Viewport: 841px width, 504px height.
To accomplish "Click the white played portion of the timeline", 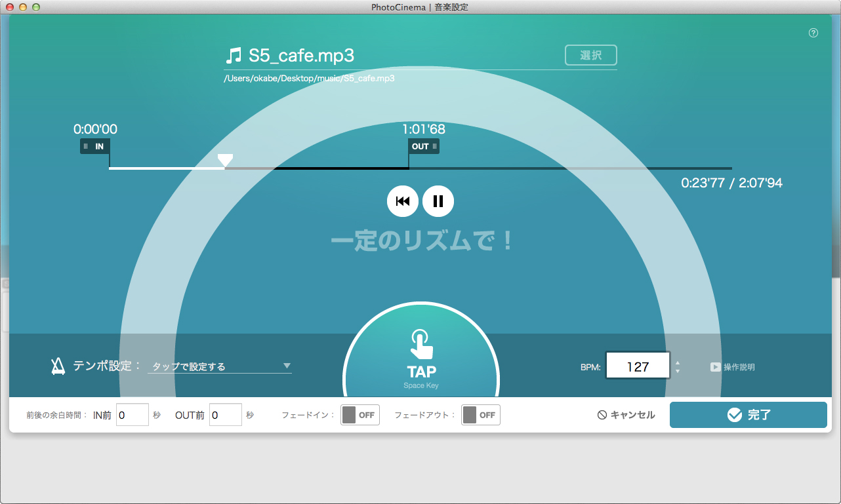I will tap(167, 168).
